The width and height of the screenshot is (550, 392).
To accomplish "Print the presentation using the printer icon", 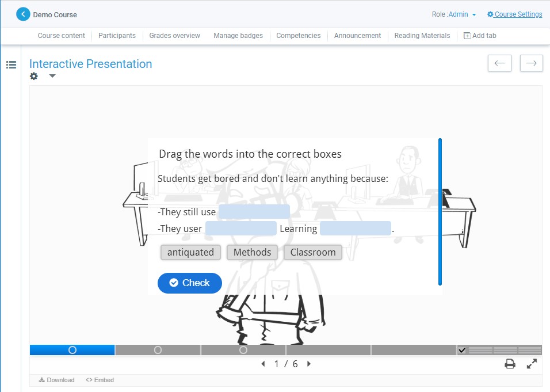I will (510, 364).
